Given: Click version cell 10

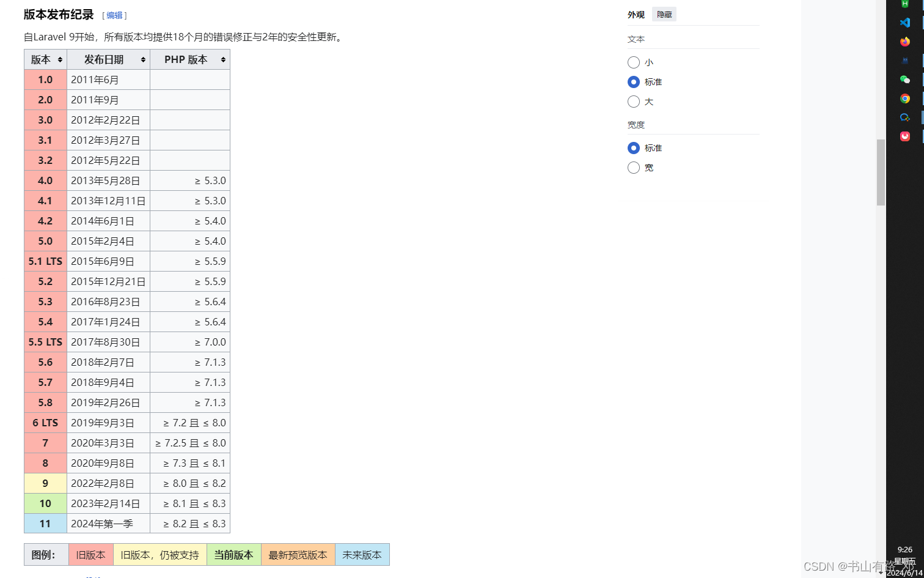Looking at the screenshot, I should point(46,503).
